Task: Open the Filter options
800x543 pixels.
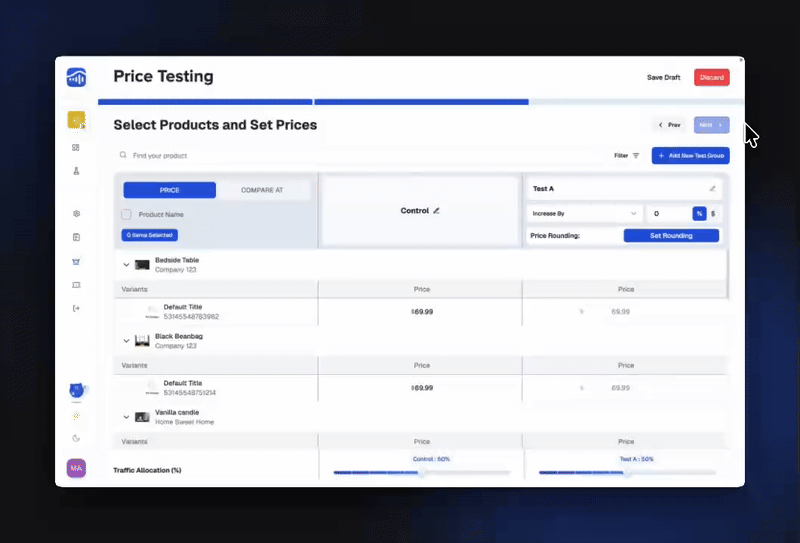Action: tap(627, 156)
